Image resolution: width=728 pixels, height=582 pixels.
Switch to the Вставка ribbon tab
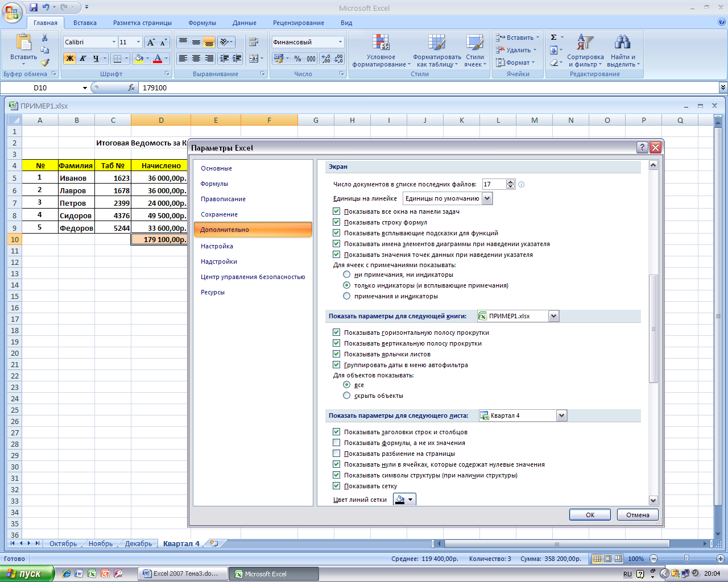coord(85,23)
